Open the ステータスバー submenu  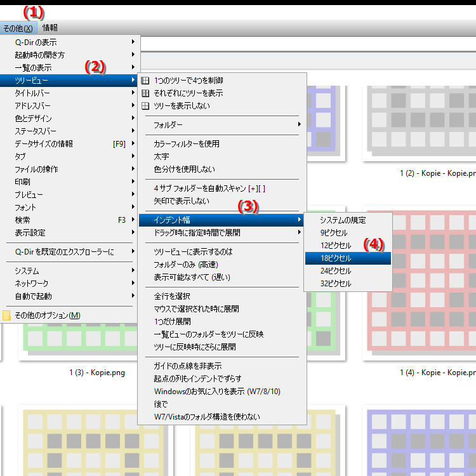click(x=69, y=131)
